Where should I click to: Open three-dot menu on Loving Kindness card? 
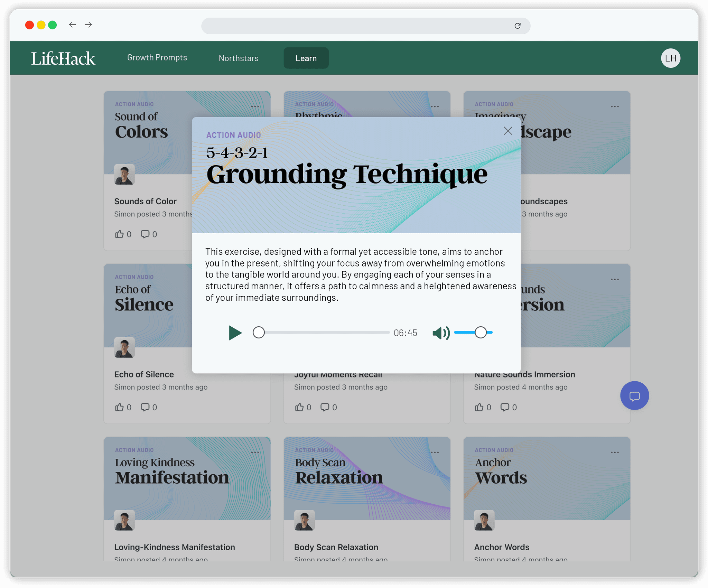coord(255,452)
